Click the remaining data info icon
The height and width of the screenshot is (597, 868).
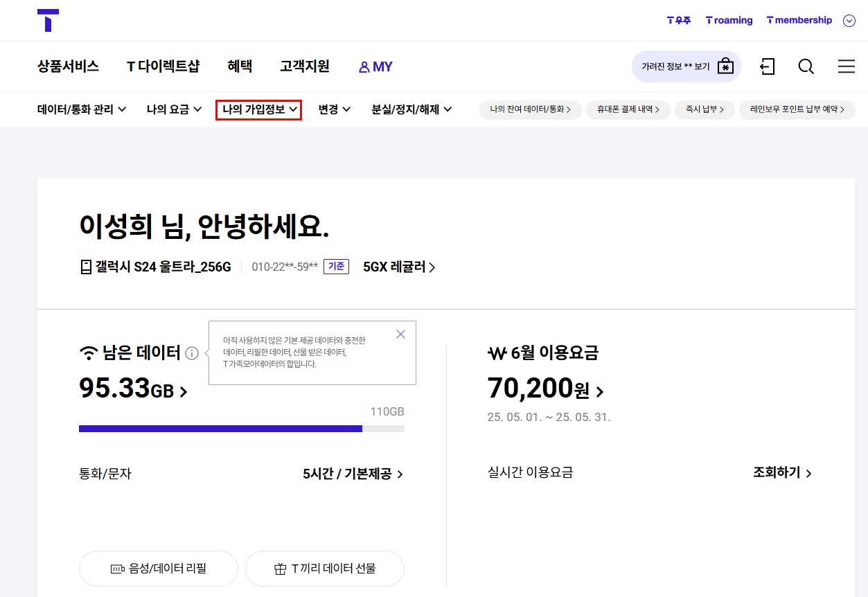point(192,353)
